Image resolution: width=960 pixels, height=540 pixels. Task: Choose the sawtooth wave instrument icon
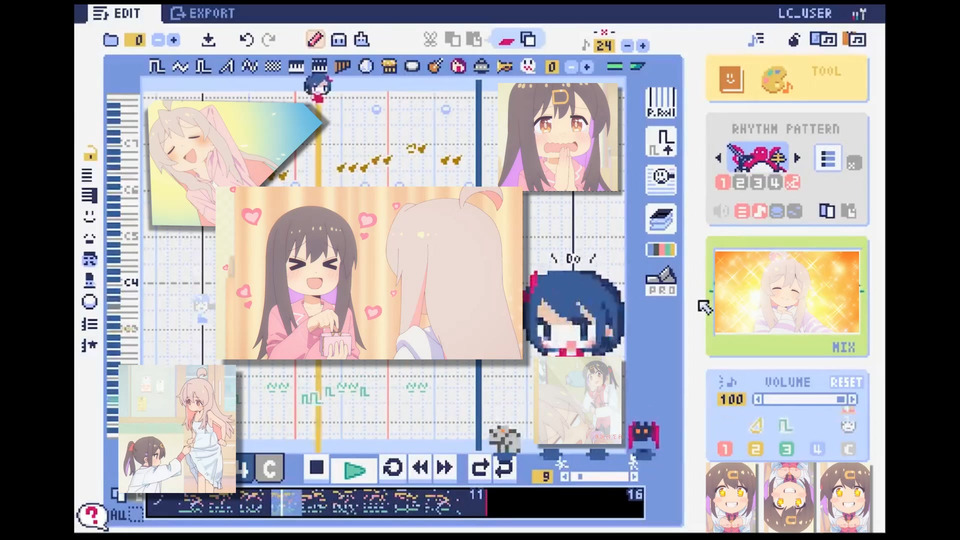227,66
